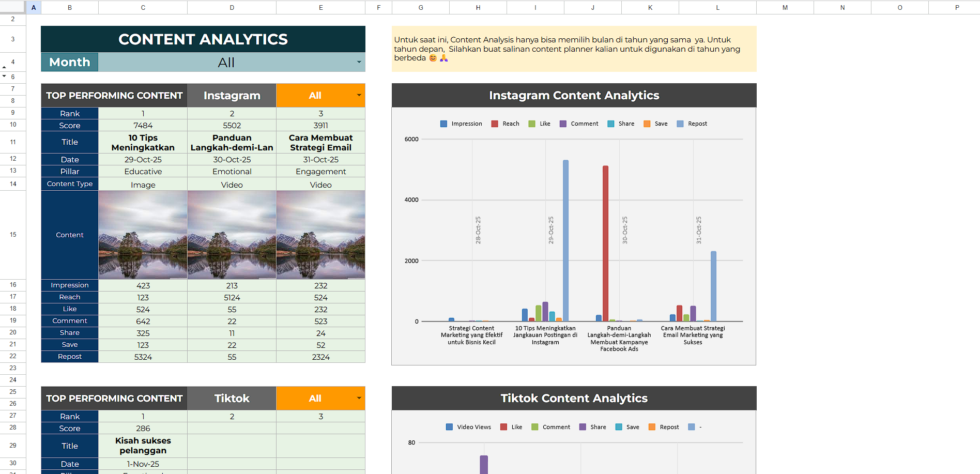Image resolution: width=980 pixels, height=474 pixels.
Task: Select title cell 10 Tips Meningkatkan
Action: [143, 143]
